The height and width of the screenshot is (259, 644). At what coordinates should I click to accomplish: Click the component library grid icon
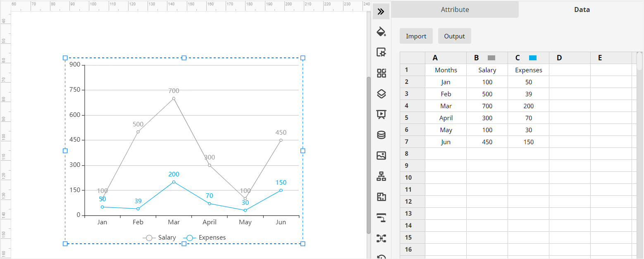[381, 73]
